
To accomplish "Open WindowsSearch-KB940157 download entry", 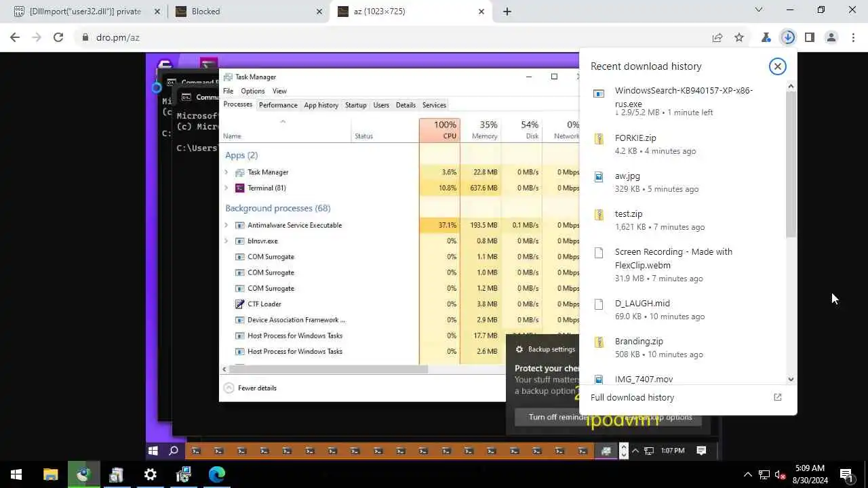I will [685, 101].
